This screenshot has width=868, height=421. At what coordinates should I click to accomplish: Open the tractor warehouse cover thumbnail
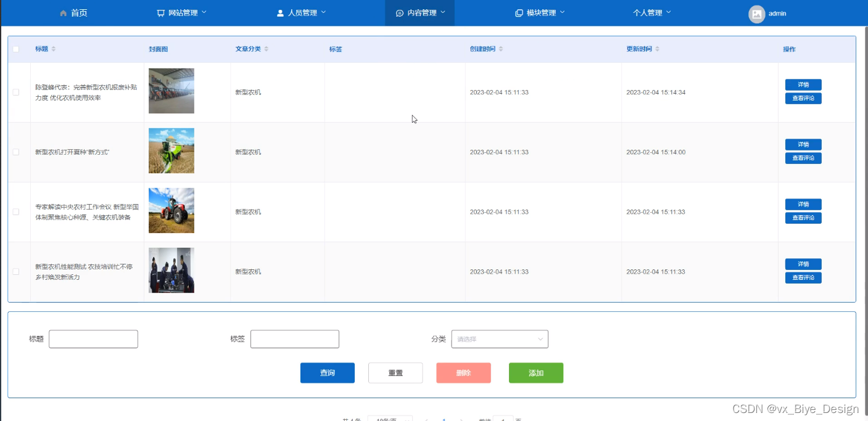(172, 91)
